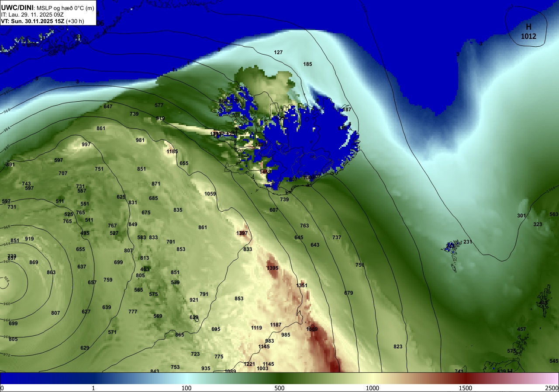
Task: Click the 1008 isobar label
Action: click(x=552, y=189)
